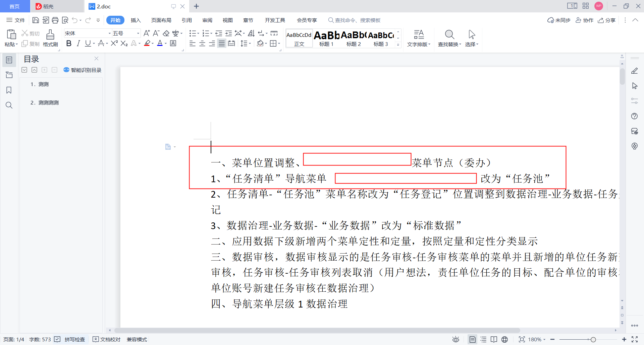This screenshot has height=345, width=644.
Task: Toggle Italic formatting
Action: [78, 43]
